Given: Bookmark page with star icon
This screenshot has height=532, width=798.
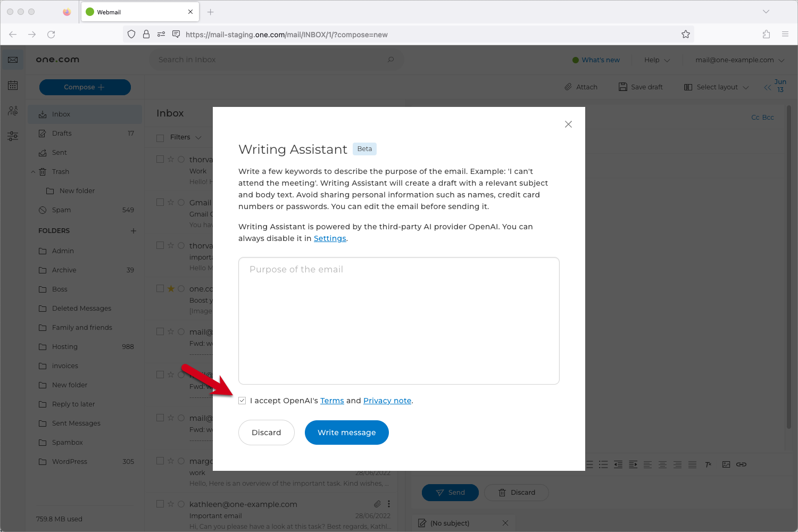Looking at the screenshot, I should (686, 35).
